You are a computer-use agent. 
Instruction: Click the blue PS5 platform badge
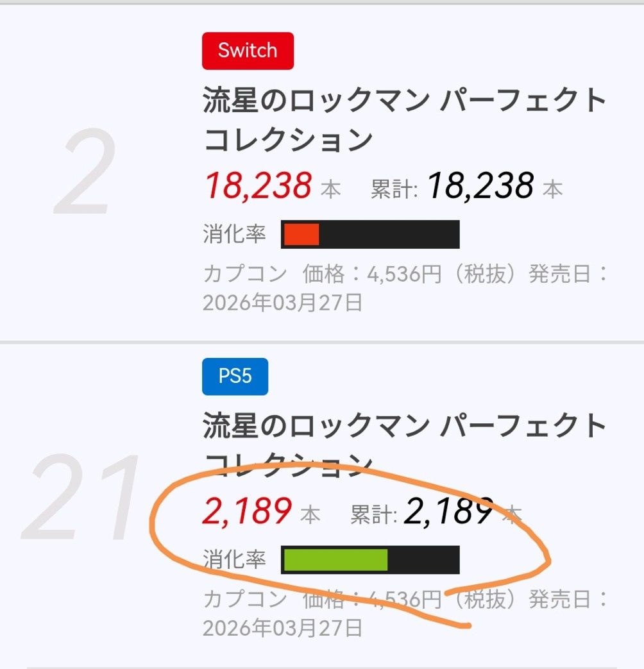pyautogui.click(x=235, y=376)
